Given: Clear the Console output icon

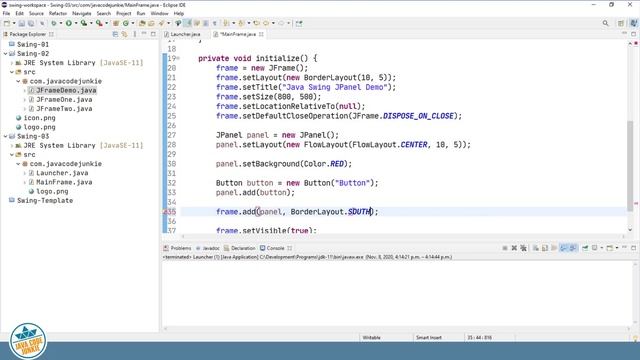Looking at the screenshot, I should (x=536, y=248).
